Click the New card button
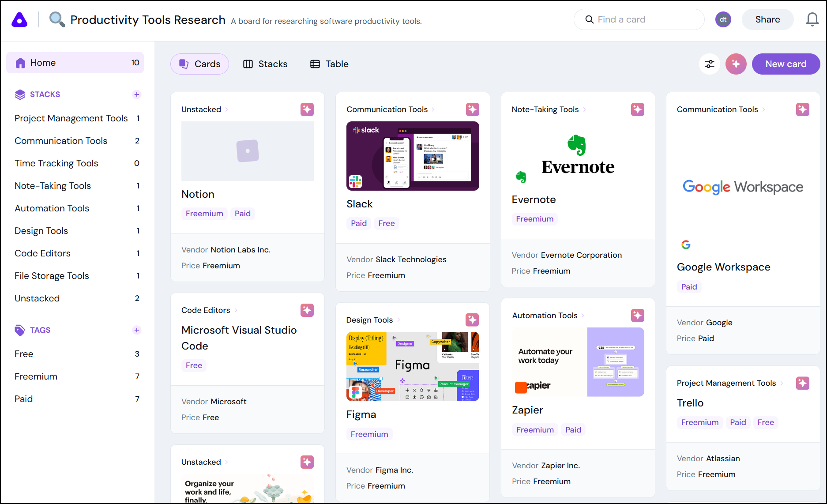Screen dimensions: 827x504 [786, 64]
